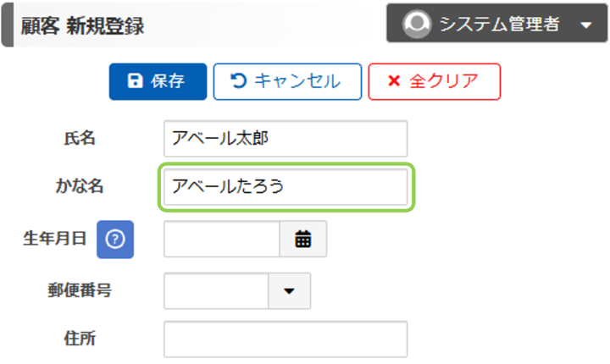610x364 pixels.
Task: Click the 顧客 新規登録 page title
Action: tap(82, 26)
